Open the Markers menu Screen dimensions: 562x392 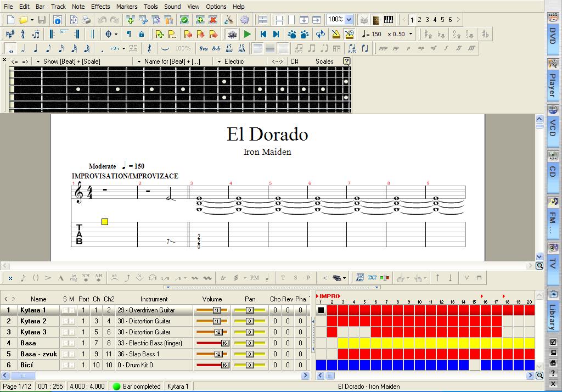coord(127,7)
